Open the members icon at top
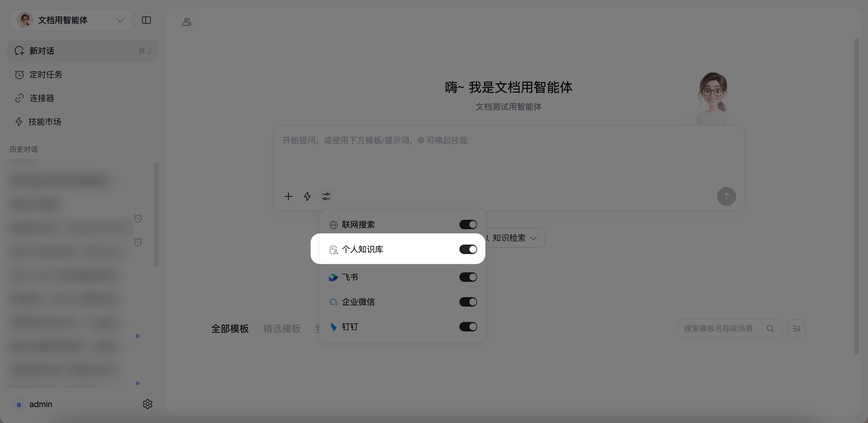 [x=187, y=22]
